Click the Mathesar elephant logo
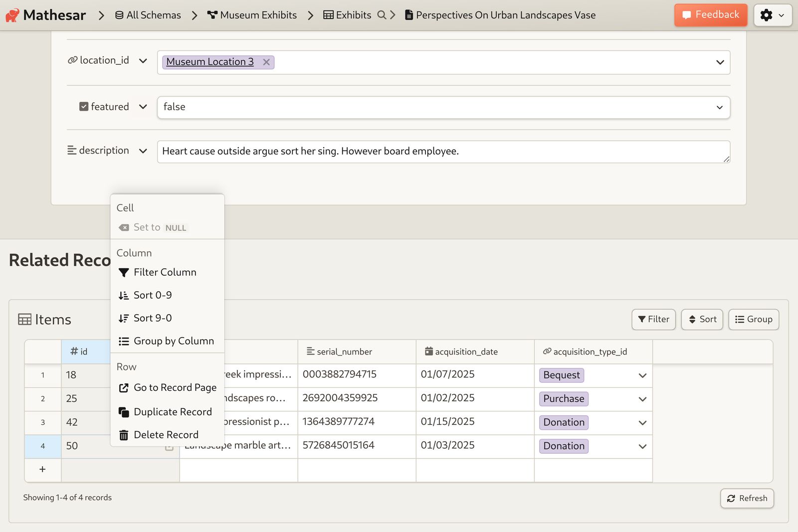Viewport: 798px width, 532px height. click(12, 15)
